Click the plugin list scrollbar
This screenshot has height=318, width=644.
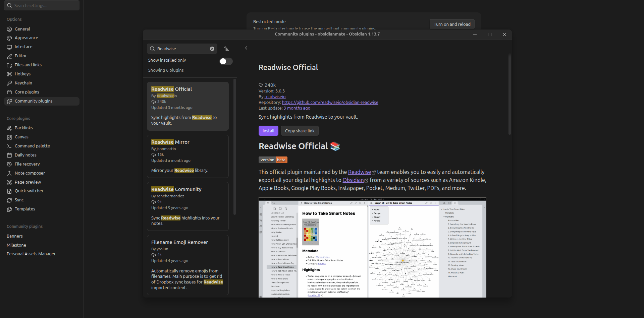tap(234, 147)
